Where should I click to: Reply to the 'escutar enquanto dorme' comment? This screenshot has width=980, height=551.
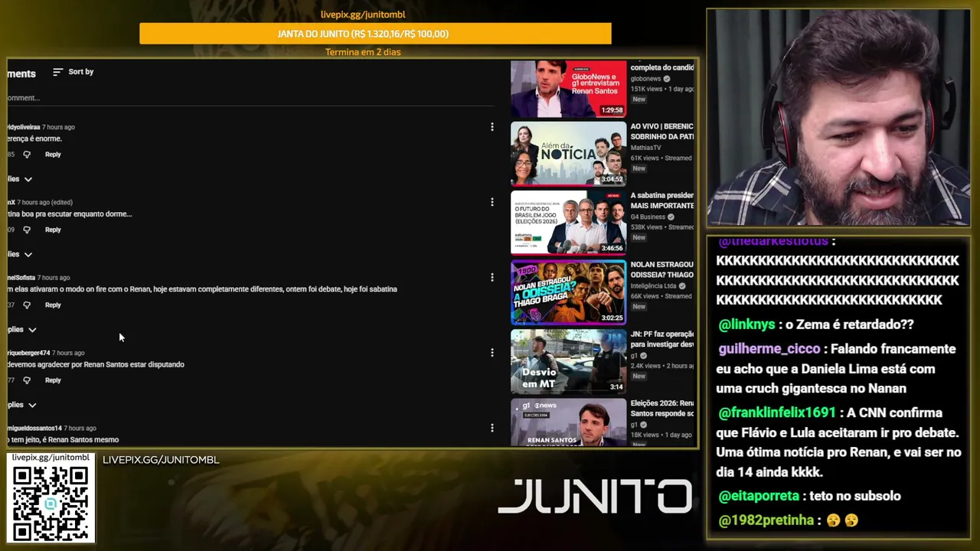coord(53,230)
